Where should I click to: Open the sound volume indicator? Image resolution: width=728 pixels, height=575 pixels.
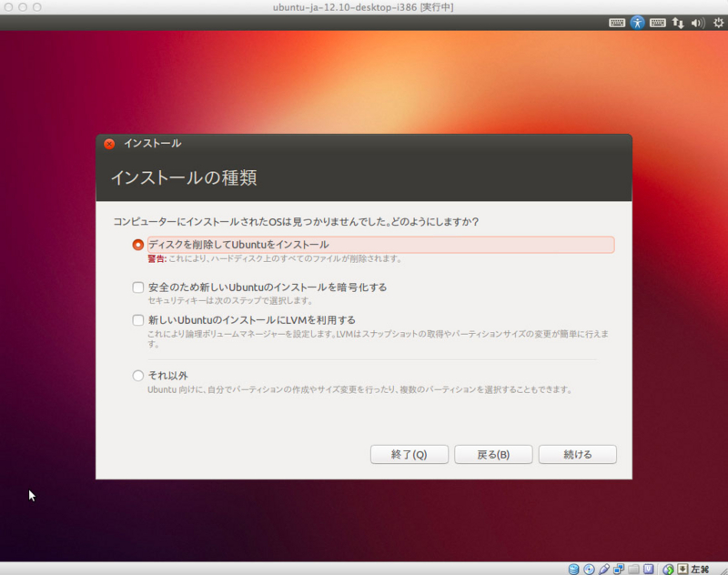[698, 23]
